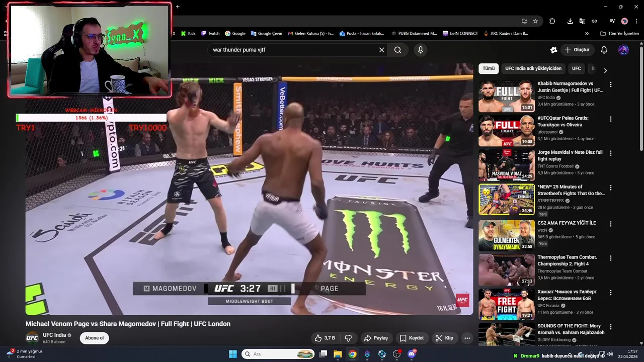The height and width of the screenshot is (362, 644).
Task: Open the browser profile avatar
Action: click(624, 21)
